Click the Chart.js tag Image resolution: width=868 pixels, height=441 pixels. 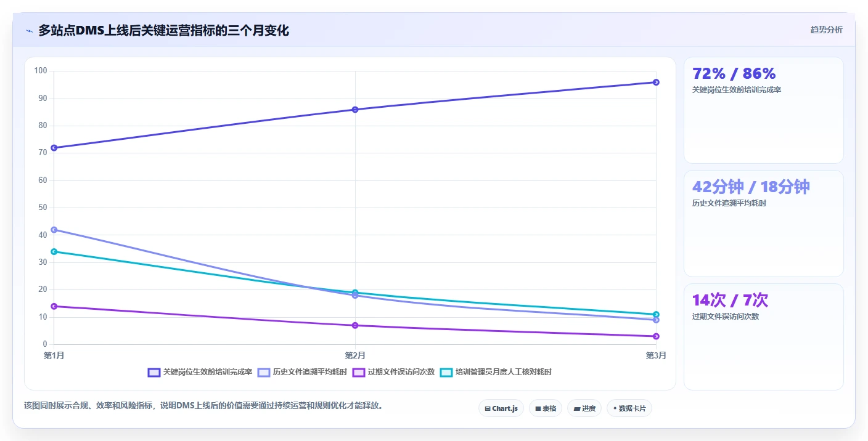click(x=501, y=408)
